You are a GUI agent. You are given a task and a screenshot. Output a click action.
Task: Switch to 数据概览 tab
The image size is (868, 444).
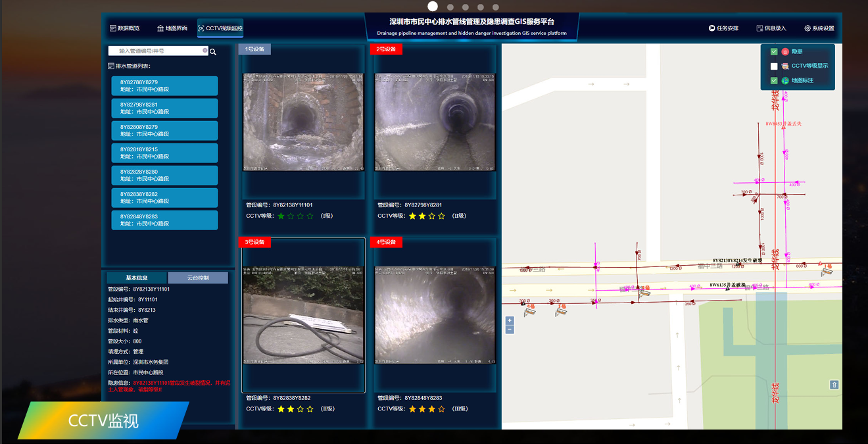pyautogui.click(x=124, y=28)
